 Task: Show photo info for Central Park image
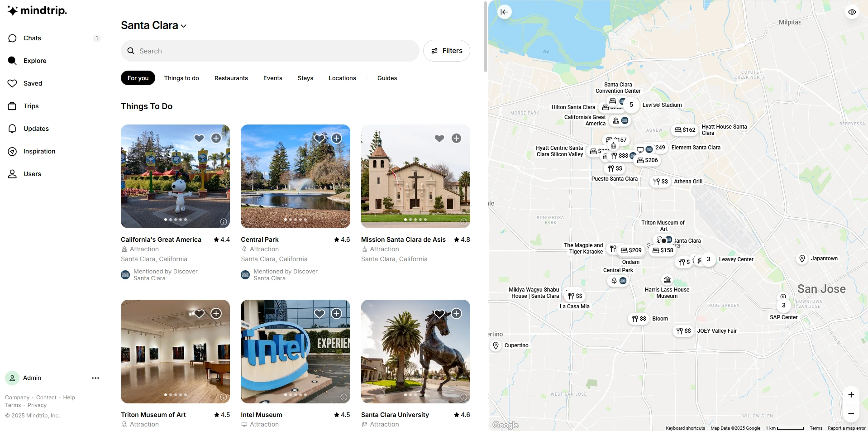point(344,222)
